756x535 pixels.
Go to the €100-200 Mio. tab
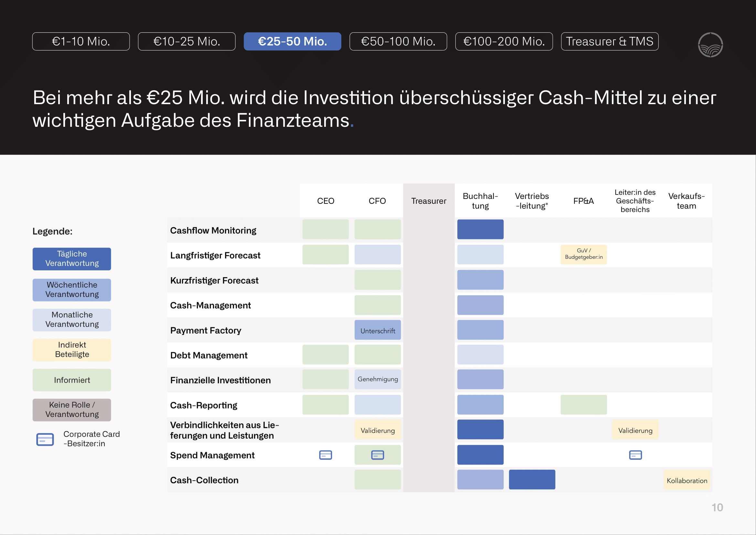pyautogui.click(x=504, y=41)
